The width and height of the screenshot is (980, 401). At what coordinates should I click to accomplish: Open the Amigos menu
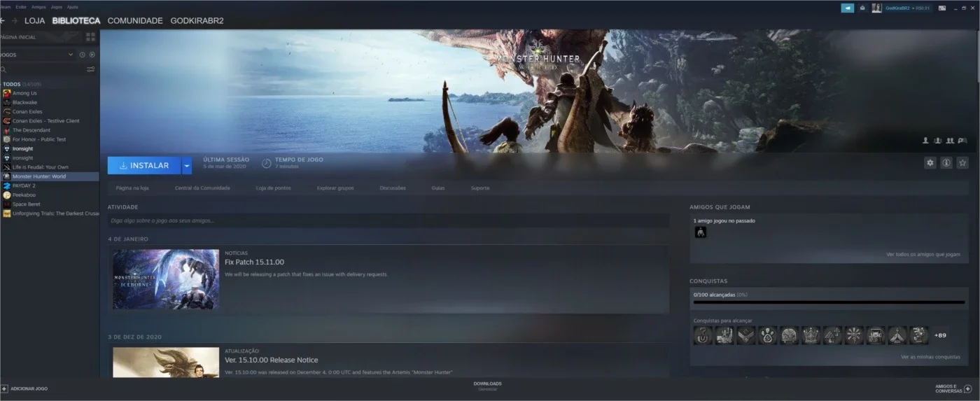point(38,7)
